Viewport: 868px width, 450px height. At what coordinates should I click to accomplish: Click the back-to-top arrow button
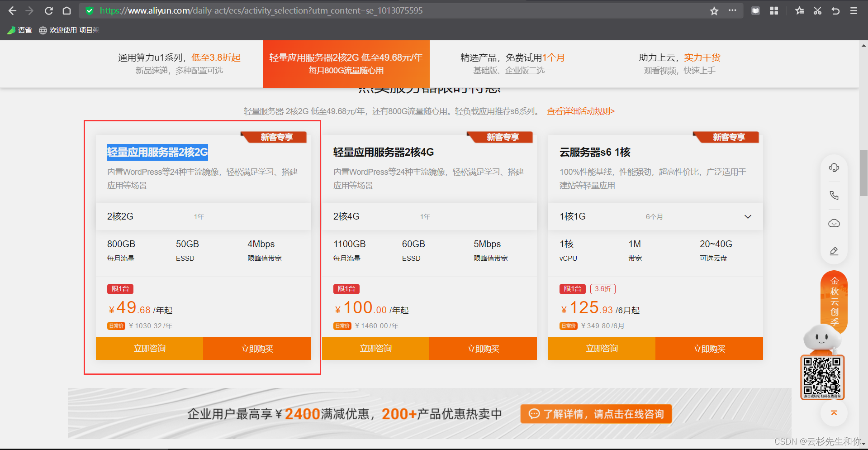pos(834,413)
